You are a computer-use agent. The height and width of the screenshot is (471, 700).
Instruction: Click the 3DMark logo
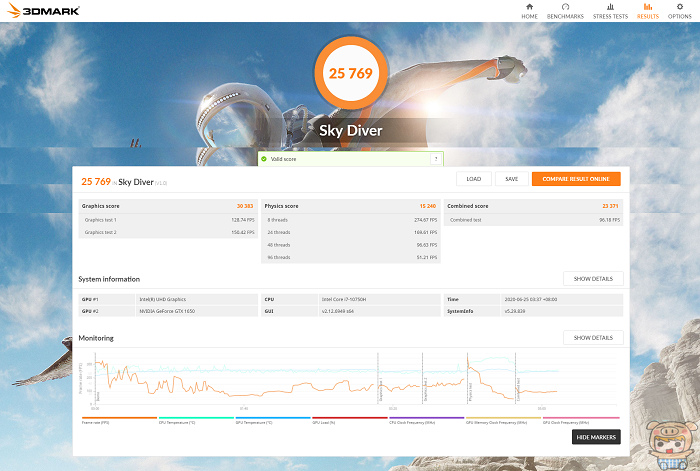[43, 11]
